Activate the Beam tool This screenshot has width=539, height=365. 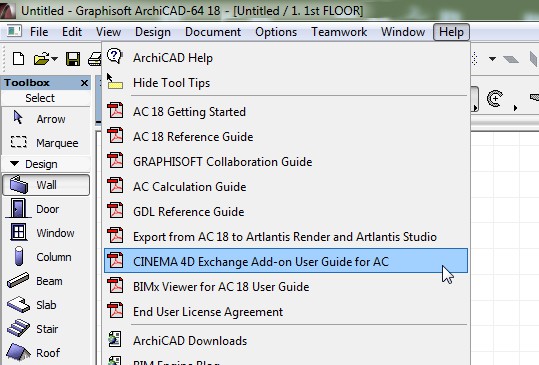pos(46,281)
